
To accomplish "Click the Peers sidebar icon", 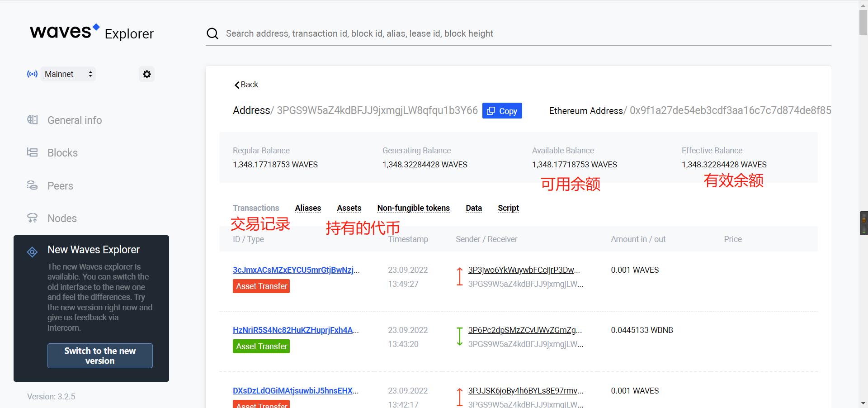I will click(x=32, y=185).
